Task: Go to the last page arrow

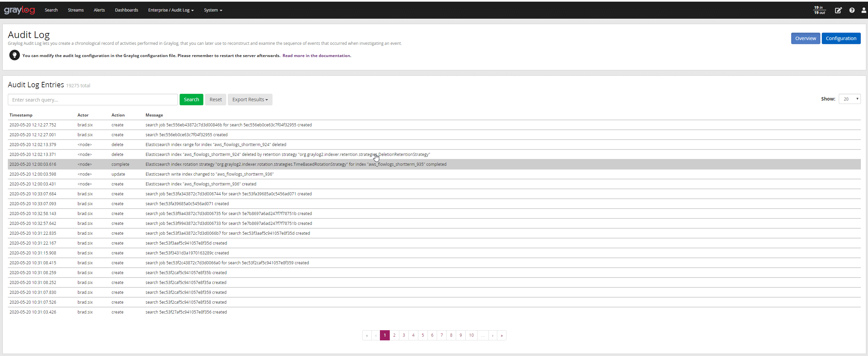Action: point(502,335)
